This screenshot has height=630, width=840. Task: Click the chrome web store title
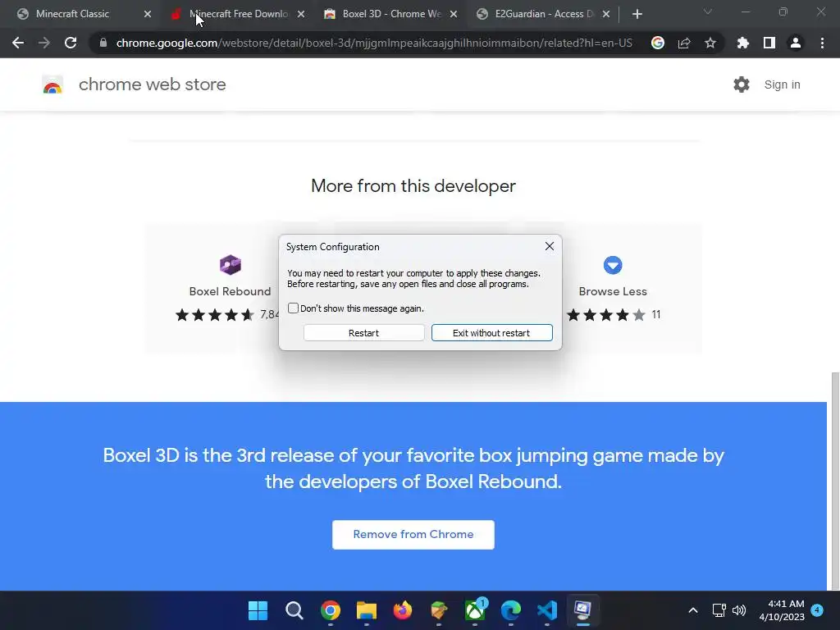pos(152,84)
